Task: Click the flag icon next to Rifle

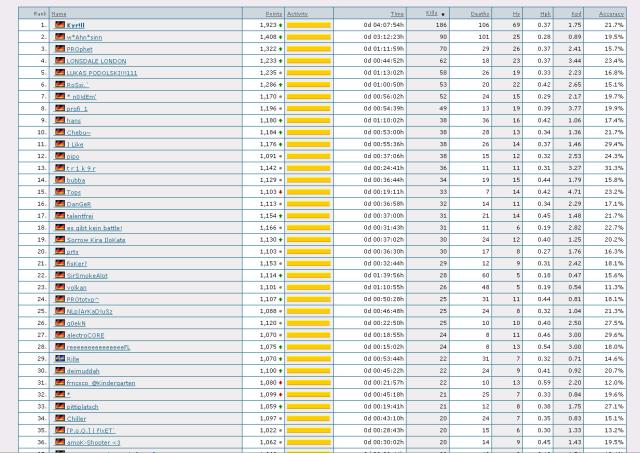Action: pyautogui.click(x=60, y=358)
